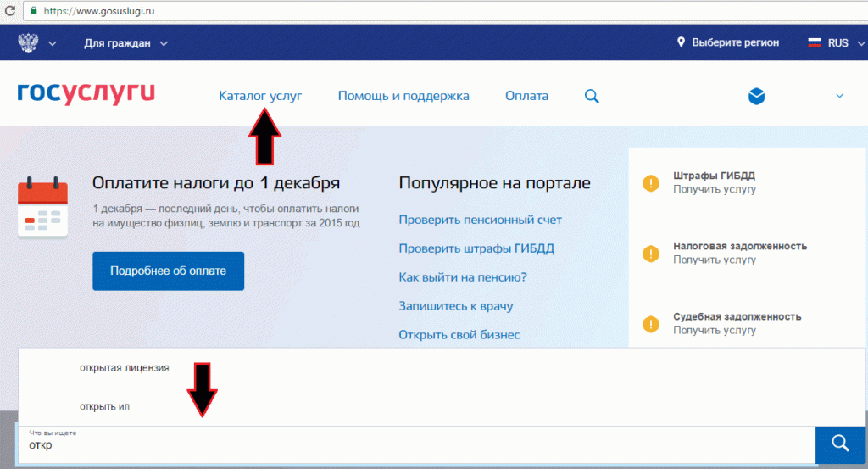Click the Russian coat of arms emblem

(x=28, y=42)
